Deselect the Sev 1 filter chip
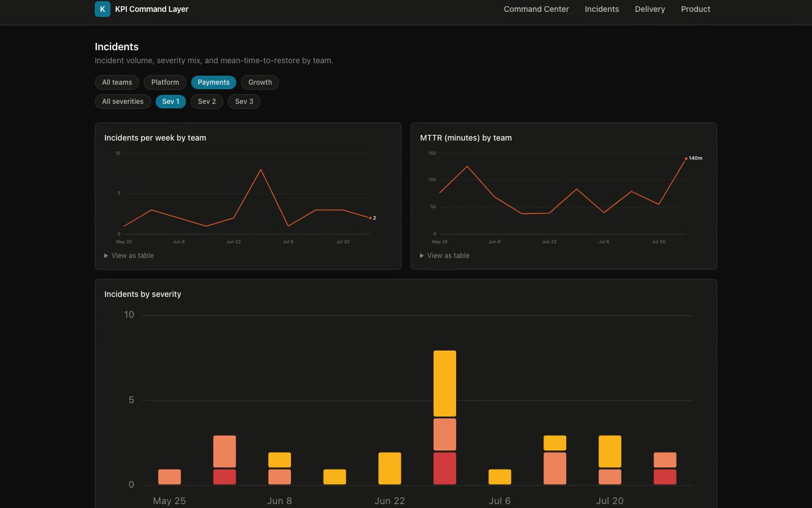Image resolution: width=812 pixels, height=508 pixels. click(171, 102)
